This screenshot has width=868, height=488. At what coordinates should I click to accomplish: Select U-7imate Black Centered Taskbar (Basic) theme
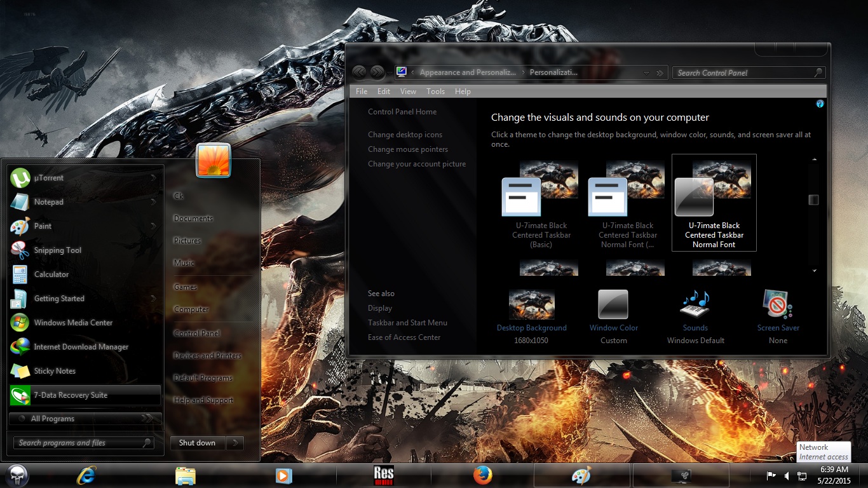pos(541,203)
